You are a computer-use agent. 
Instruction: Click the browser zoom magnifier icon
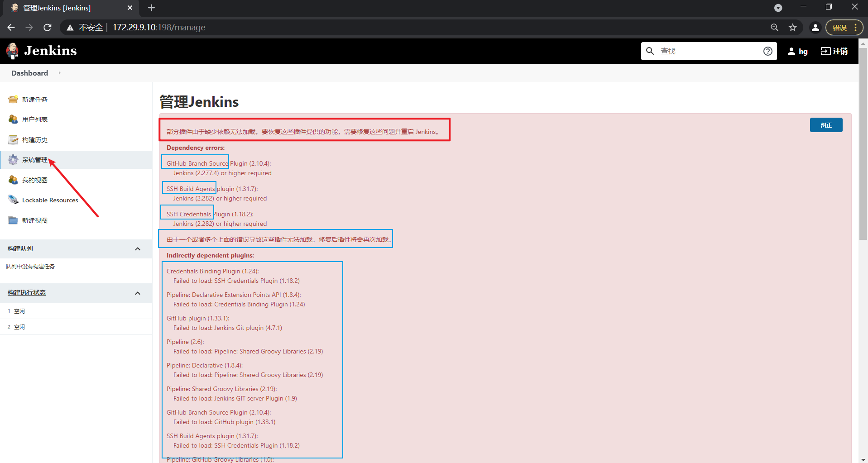(774, 28)
